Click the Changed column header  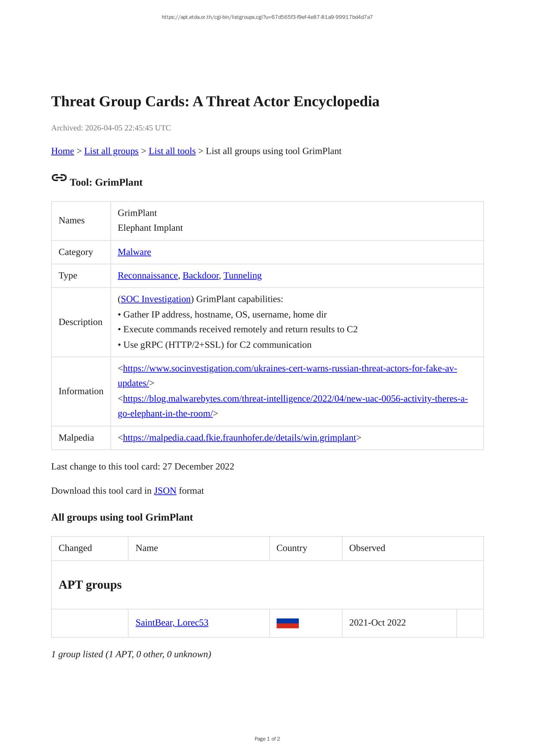coord(75,548)
